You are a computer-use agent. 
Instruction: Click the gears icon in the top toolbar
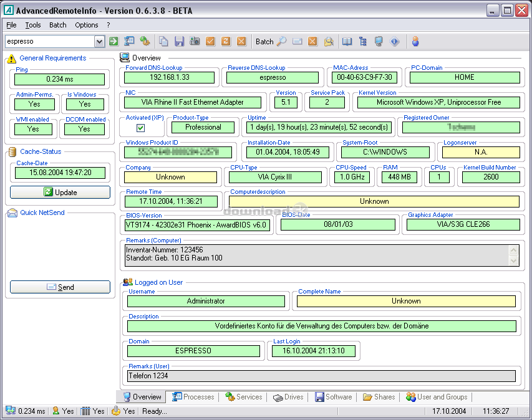pyautogui.click(x=145, y=41)
